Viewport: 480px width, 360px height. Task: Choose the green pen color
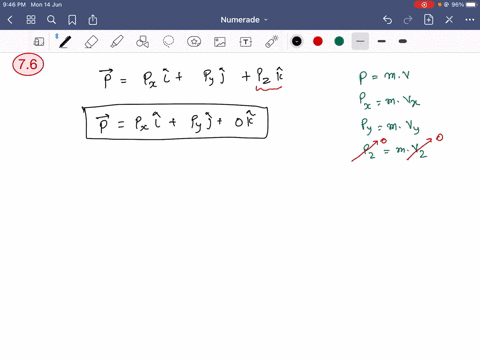339,41
